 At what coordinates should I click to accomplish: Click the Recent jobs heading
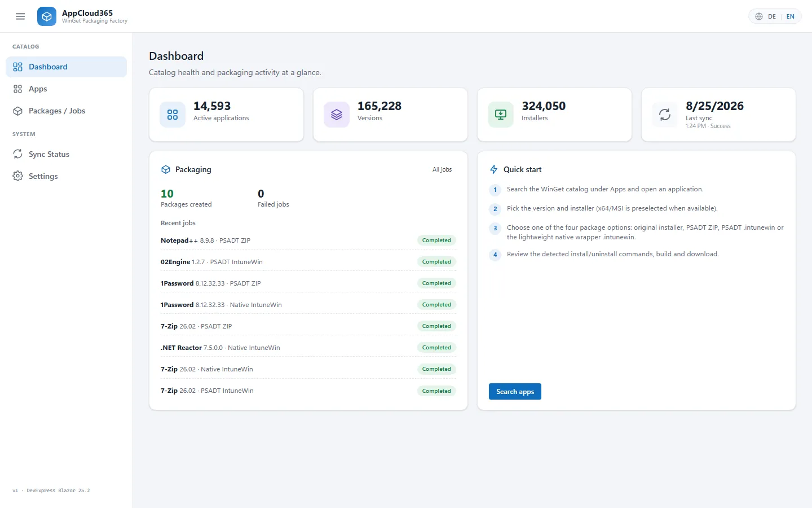[x=178, y=223]
